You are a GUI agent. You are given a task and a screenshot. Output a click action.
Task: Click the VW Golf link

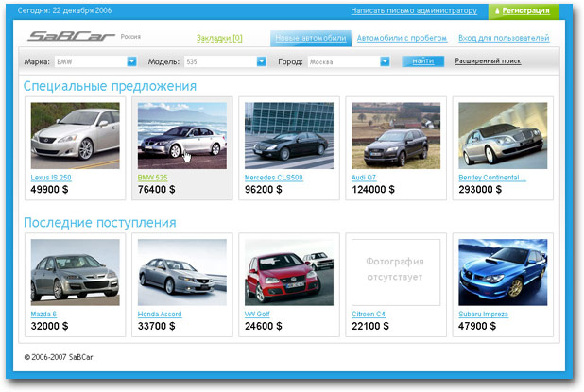click(x=257, y=315)
